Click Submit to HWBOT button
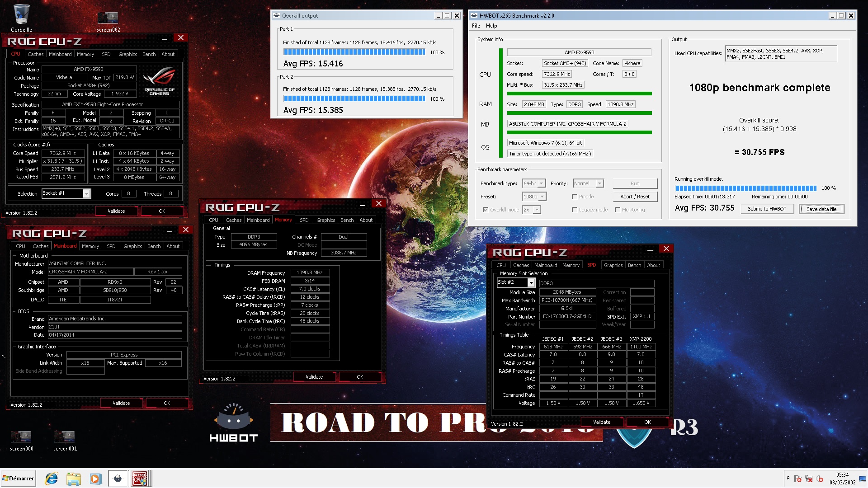Image resolution: width=868 pixels, height=488 pixels. point(767,209)
